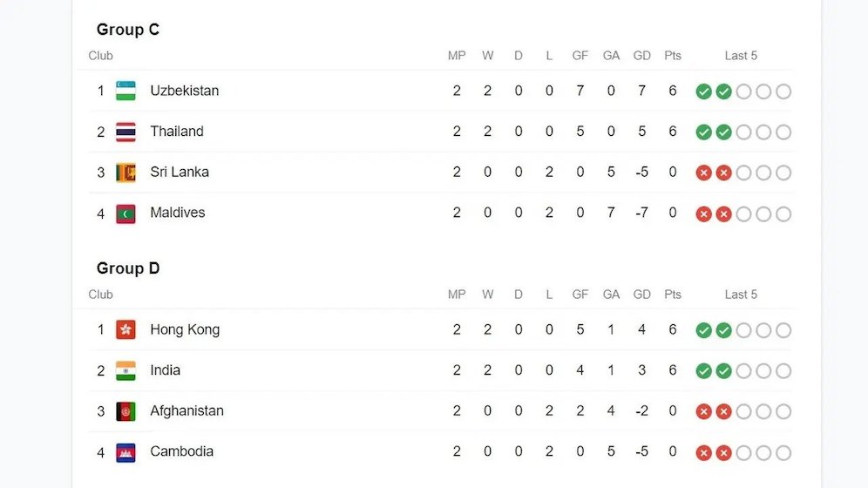Click the Maldives flag icon
The width and height of the screenshot is (868, 488).
pos(125,213)
